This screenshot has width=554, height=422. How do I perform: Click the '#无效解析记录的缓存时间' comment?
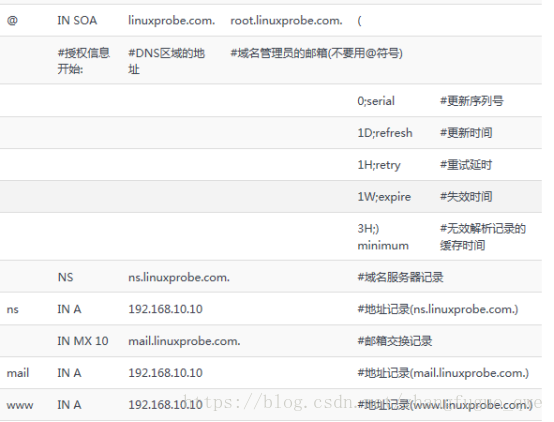coord(483,237)
